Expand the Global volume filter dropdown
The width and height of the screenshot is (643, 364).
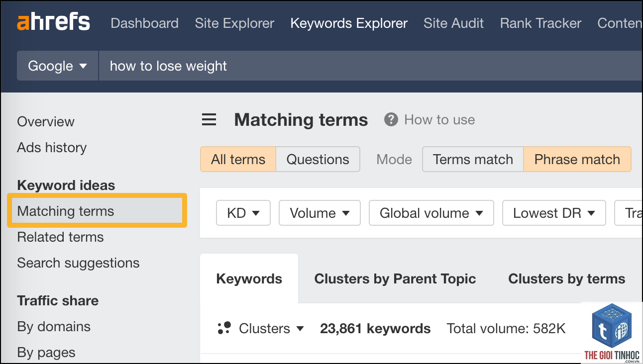[431, 213]
